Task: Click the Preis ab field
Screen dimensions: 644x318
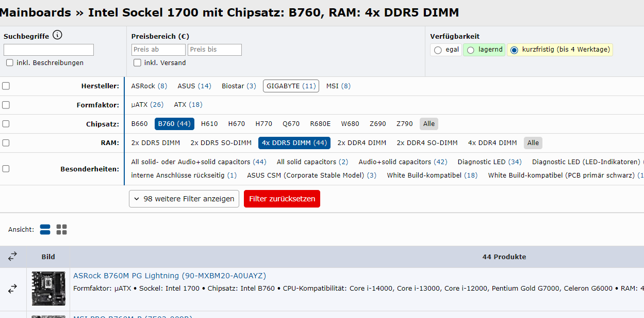Action: tap(158, 50)
